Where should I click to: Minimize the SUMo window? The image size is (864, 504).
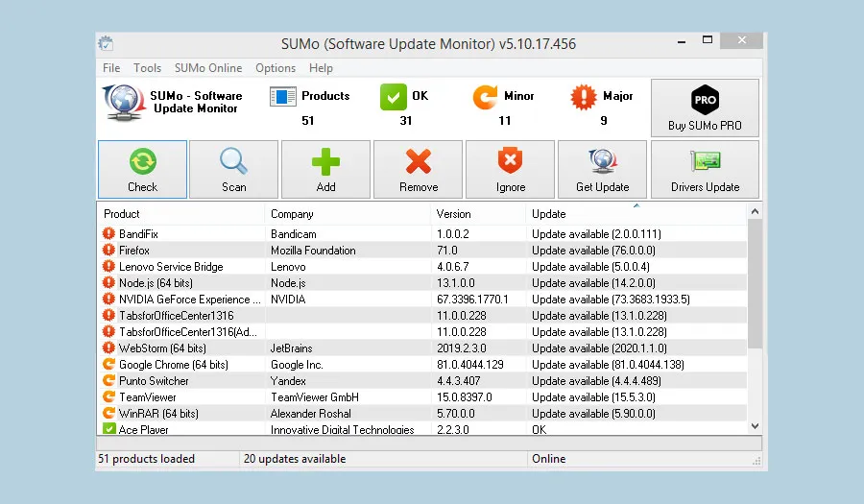pyautogui.click(x=682, y=40)
